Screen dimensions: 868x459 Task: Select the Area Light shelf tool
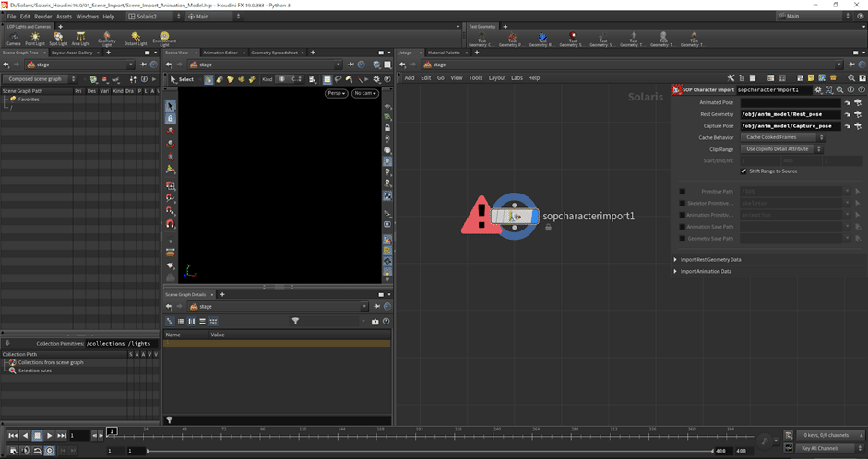coord(81,38)
